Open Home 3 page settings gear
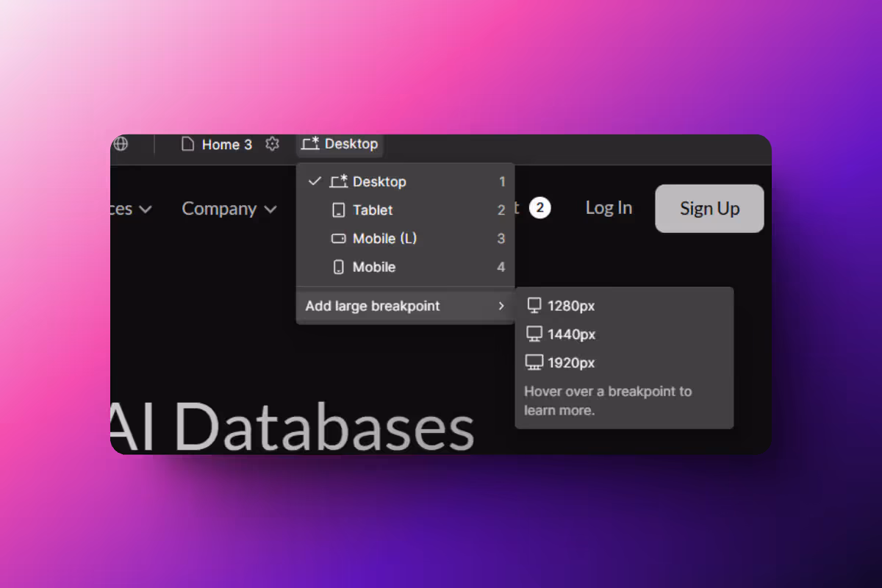 point(272,144)
